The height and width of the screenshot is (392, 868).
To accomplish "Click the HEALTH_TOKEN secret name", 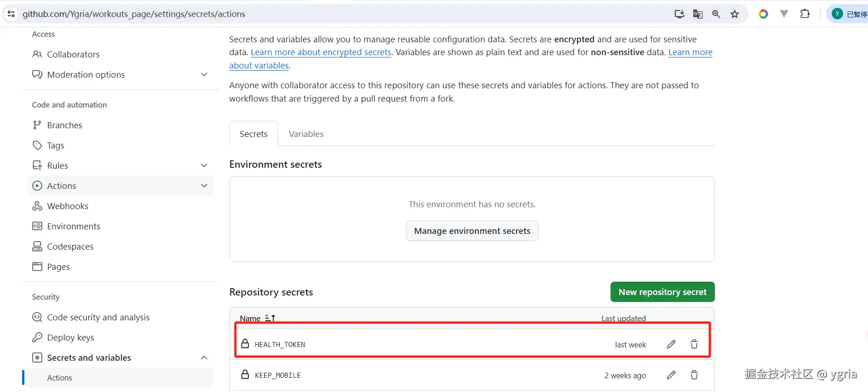I will coord(280,344).
